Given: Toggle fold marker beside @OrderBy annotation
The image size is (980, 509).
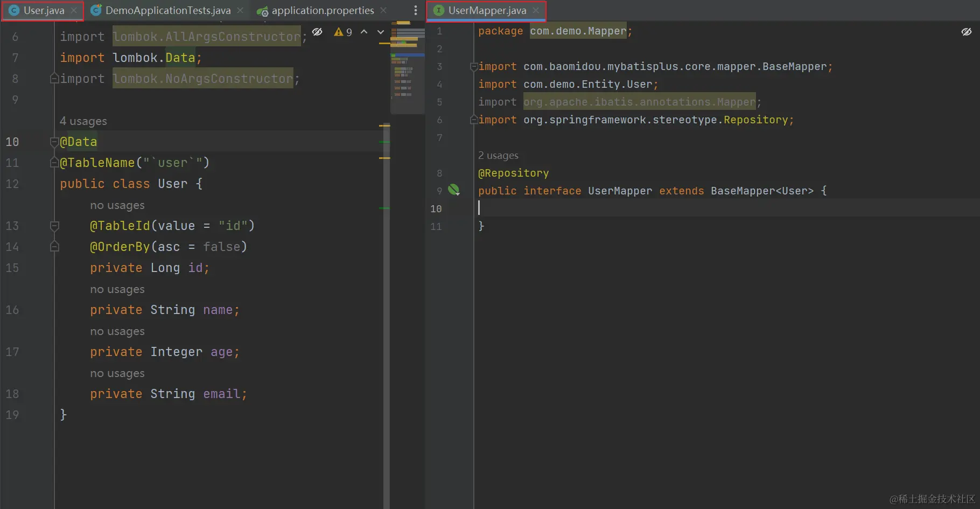Looking at the screenshot, I should [x=54, y=247].
